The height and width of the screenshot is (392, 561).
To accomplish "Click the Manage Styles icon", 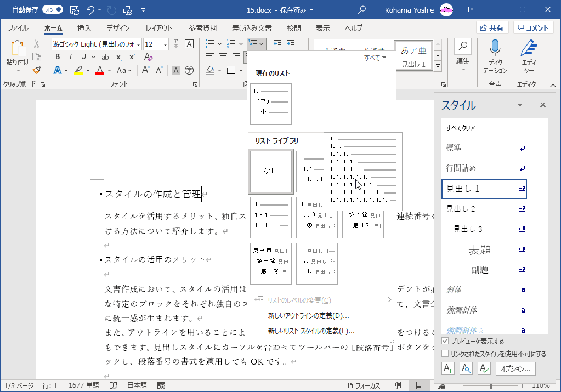I will (x=484, y=368).
